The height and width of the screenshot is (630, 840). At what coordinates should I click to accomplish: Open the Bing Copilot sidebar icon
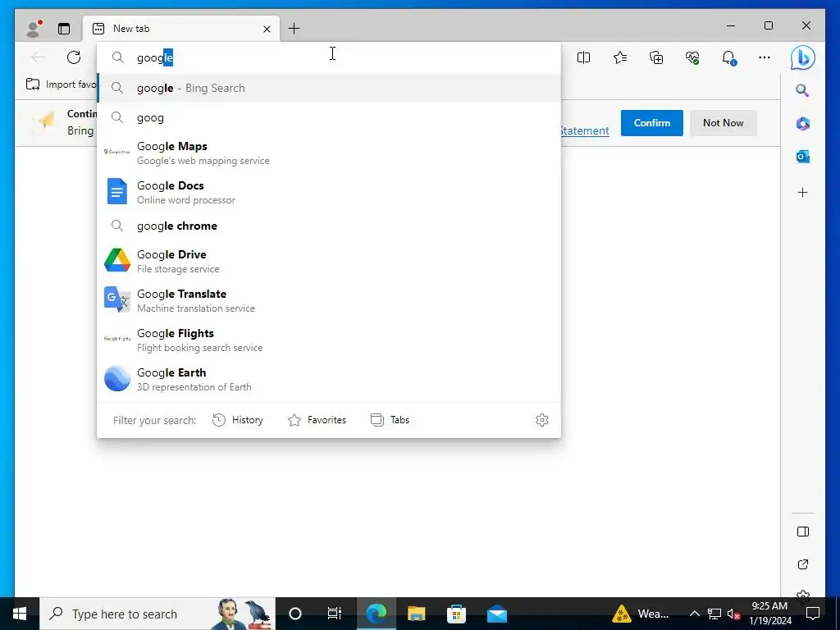coord(802,57)
